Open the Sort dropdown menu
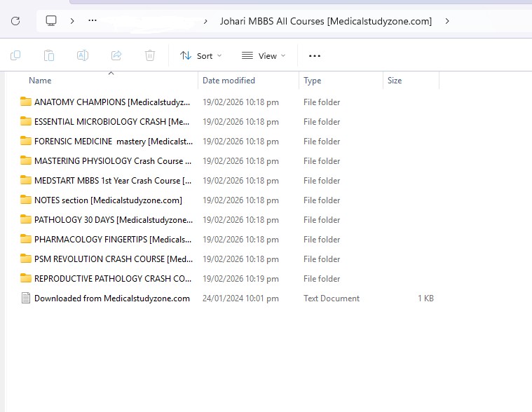The width and height of the screenshot is (532, 412). click(200, 55)
